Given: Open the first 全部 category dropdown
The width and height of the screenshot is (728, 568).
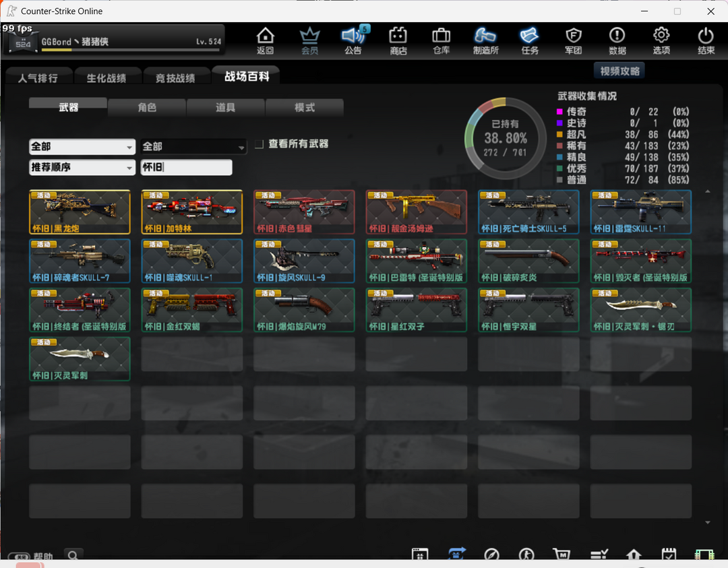Looking at the screenshot, I should click(x=82, y=147).
